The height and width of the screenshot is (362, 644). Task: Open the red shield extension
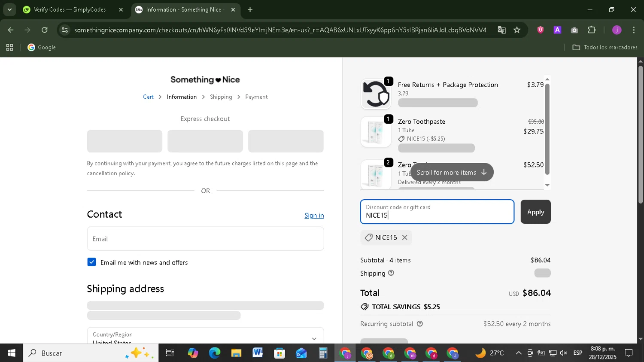pyautogui.click(x=541, y=30)
